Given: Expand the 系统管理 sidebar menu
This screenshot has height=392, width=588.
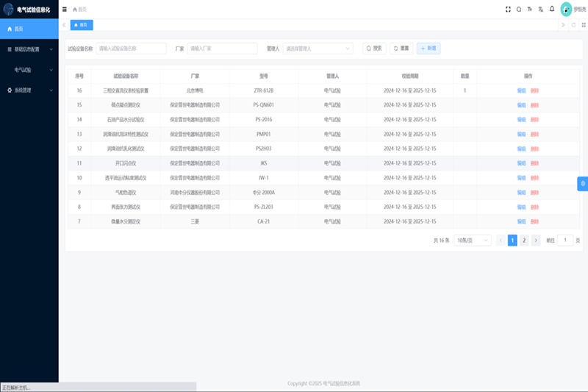Looking at the screenshot, I should pos(29,90).
